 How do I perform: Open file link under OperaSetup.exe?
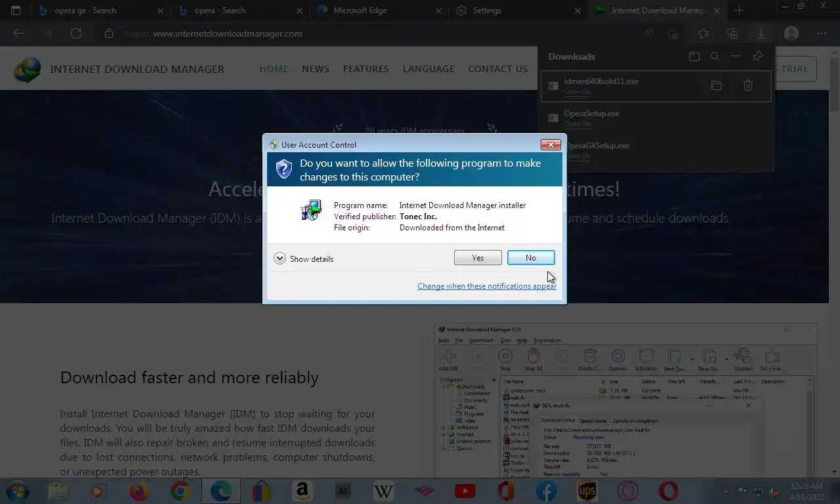click(577, 124)
